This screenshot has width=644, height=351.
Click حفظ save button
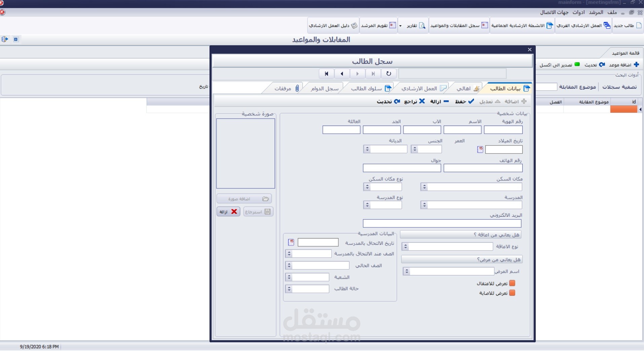464,101
